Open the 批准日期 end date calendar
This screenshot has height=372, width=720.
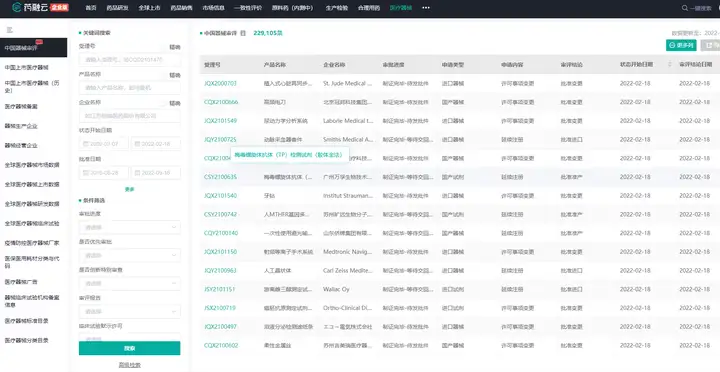(156, 173)
